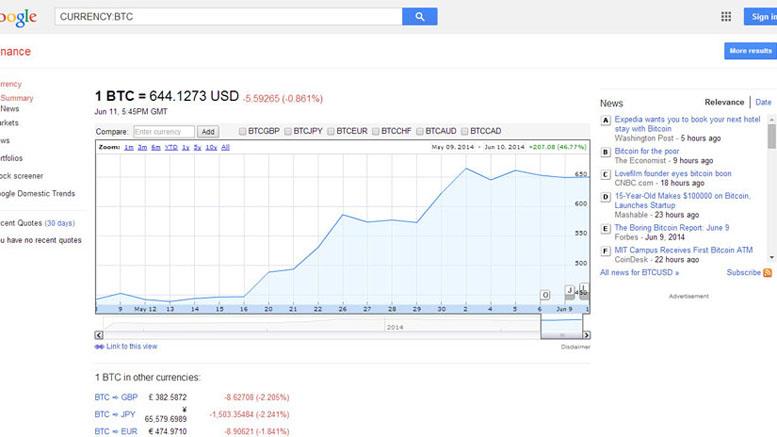The width and height of the screenshot is (777, 437).
Task: Enable the BTCEUR comparison checkbox
Action: point(331,131)
